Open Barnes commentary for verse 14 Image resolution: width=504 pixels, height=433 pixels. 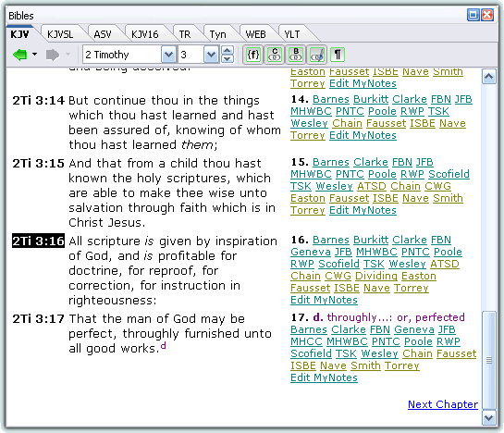coord(331,99)
